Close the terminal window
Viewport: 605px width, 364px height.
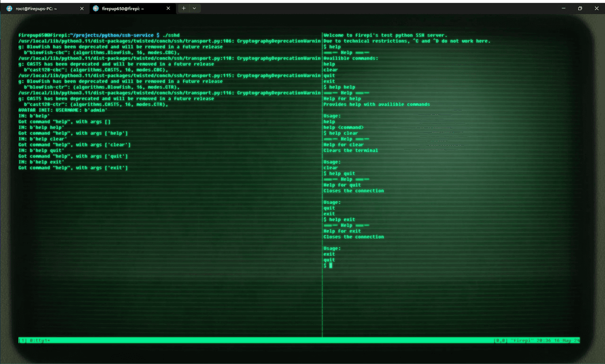tap(596, 8)
